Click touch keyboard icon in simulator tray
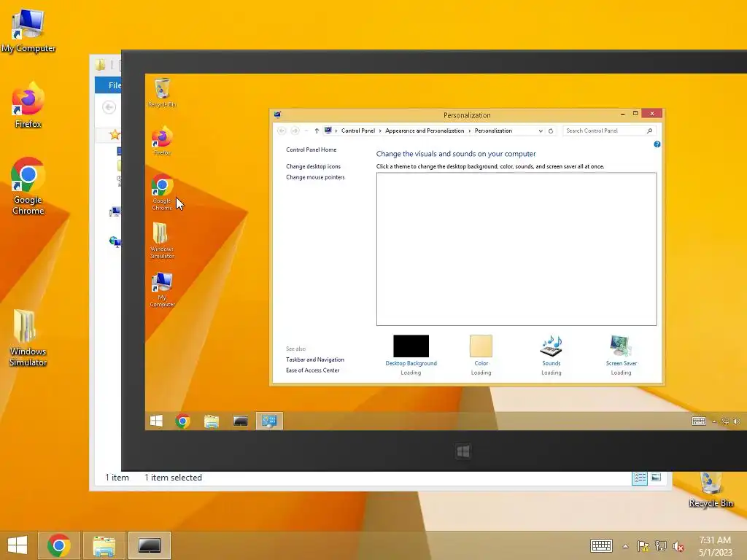The height and width of the screenshot is (560, 747). tap(698, 421)
